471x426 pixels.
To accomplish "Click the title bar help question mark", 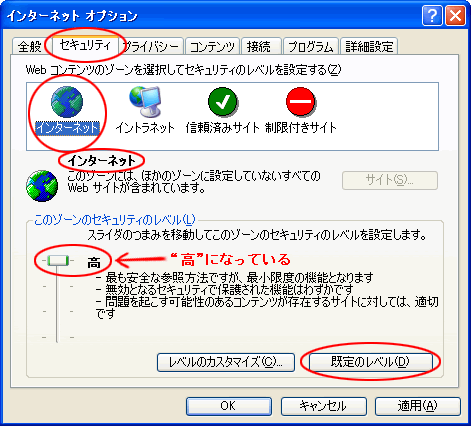I will coord(432,15).
